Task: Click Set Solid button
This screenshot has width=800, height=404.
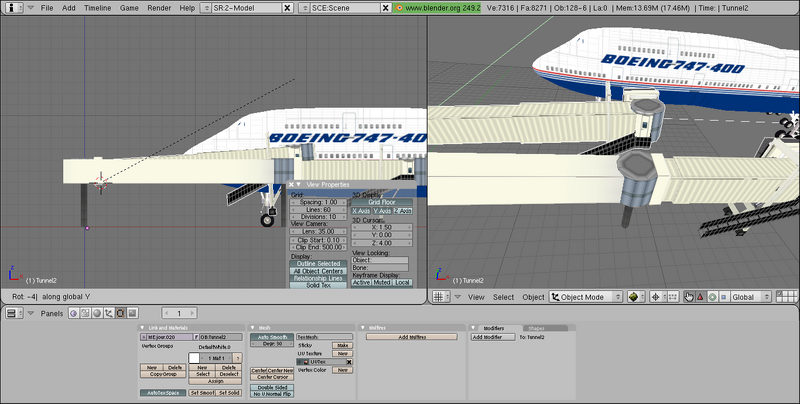Action: pos(229,393)
